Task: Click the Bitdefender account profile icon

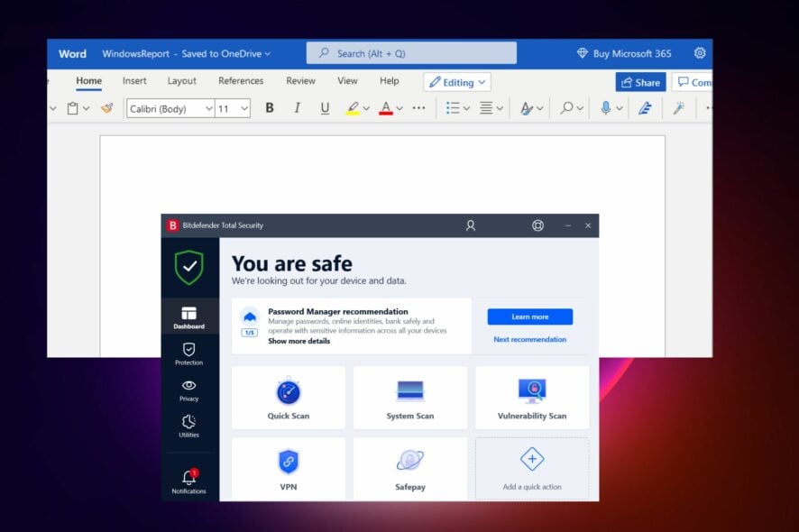Action: 471,225
